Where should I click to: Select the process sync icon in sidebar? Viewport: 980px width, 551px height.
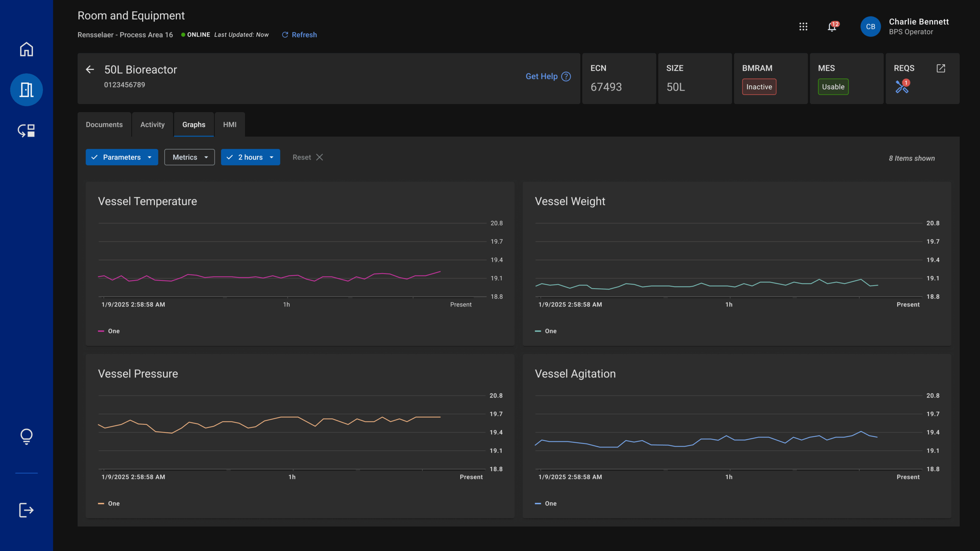pyautogui.click(x=26, y=130)
